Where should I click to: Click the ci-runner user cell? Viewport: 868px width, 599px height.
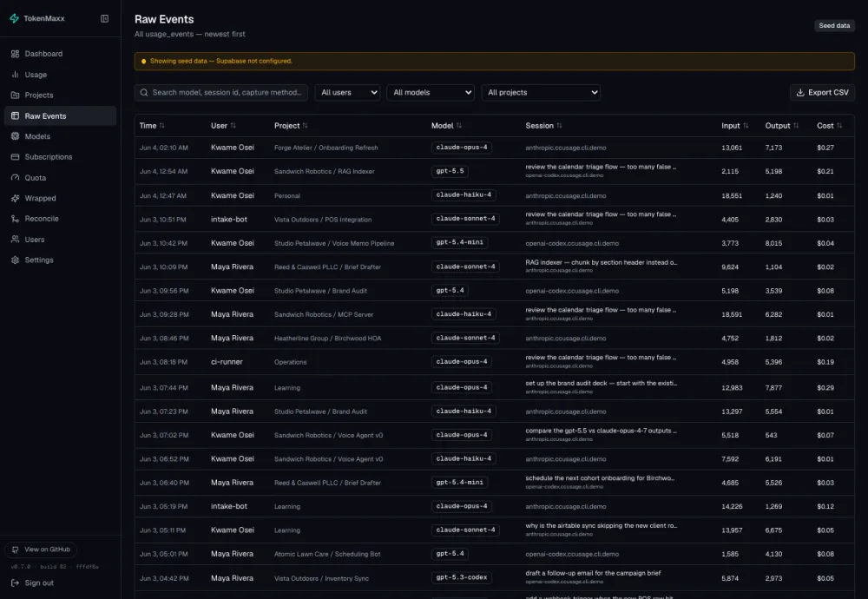[x=227, y=362]
